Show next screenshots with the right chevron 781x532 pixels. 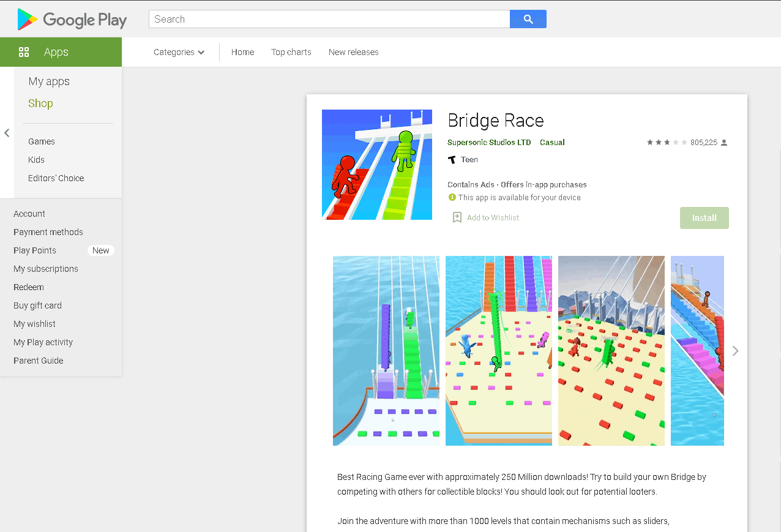point(735,351)
